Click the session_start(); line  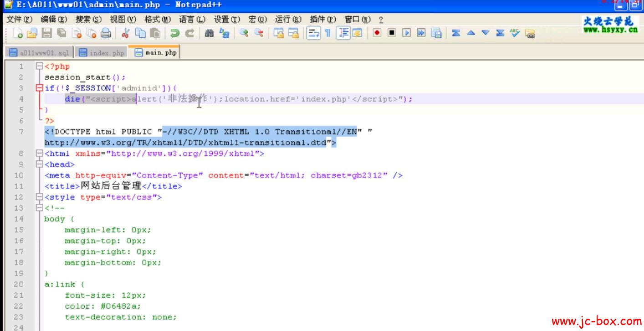[85, 77]
